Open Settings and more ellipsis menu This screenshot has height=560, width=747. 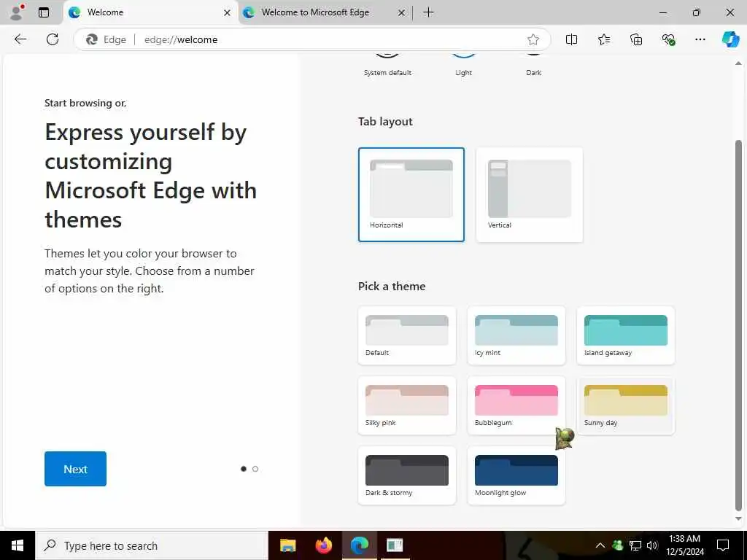[700, 39]
